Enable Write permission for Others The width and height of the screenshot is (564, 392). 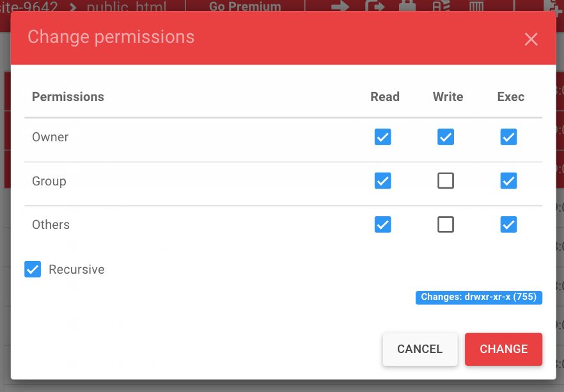click(446, 224)
